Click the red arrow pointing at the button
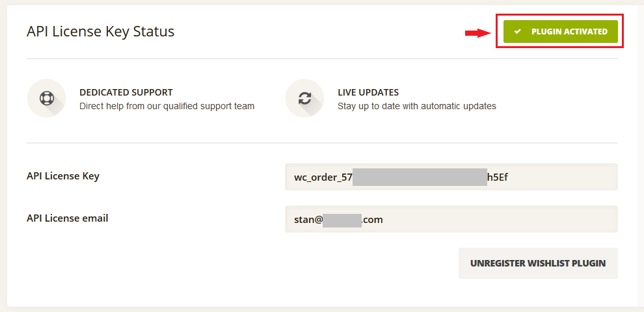Image resolution: width=644 pixels, height=312 pixels. (x=478, y=33)
